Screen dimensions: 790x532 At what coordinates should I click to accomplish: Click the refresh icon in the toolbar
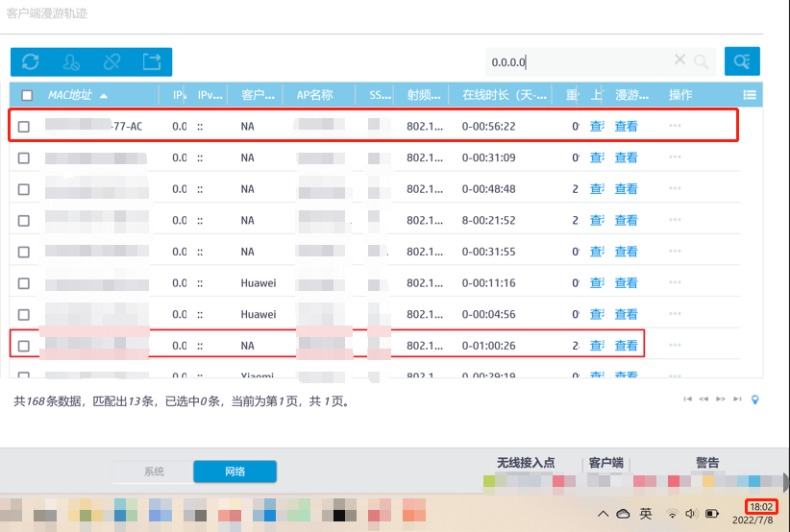click(31, 61)
